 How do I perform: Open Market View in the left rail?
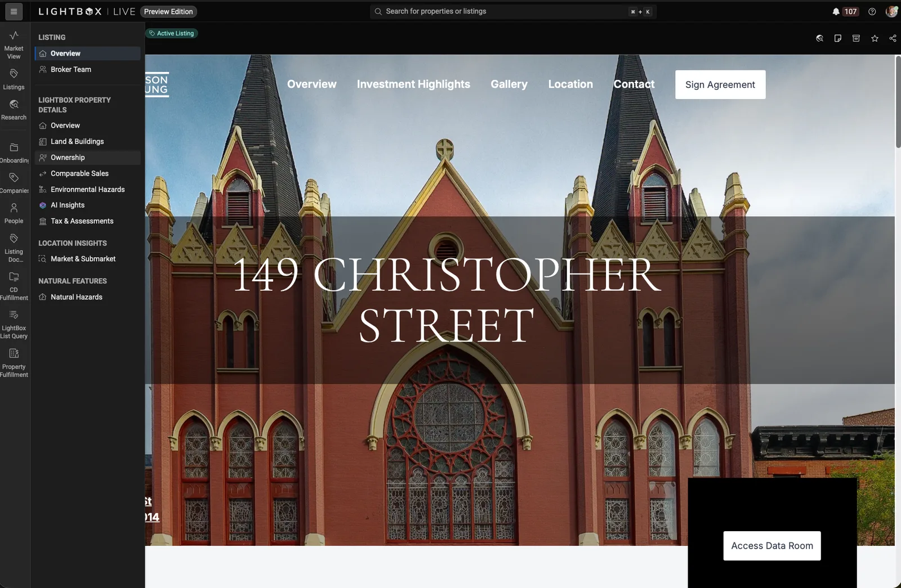click(14, 45)
